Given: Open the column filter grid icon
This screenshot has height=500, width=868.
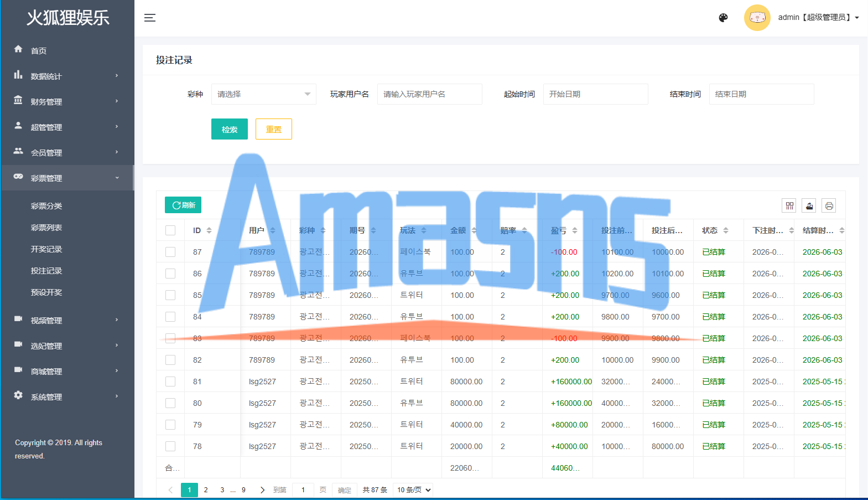Looking at the screenshot, I should tap(789, 206).
